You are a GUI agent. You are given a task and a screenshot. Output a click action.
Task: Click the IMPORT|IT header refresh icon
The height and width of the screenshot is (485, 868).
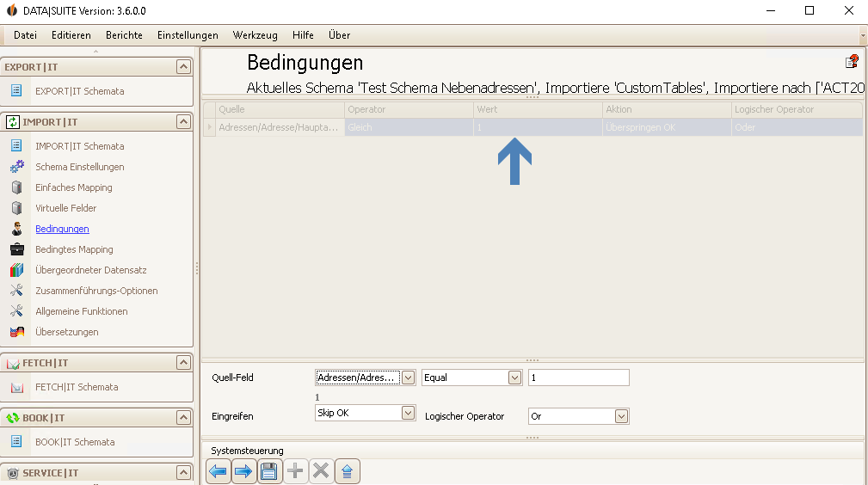pyautogui.click(x=13, y=122)
